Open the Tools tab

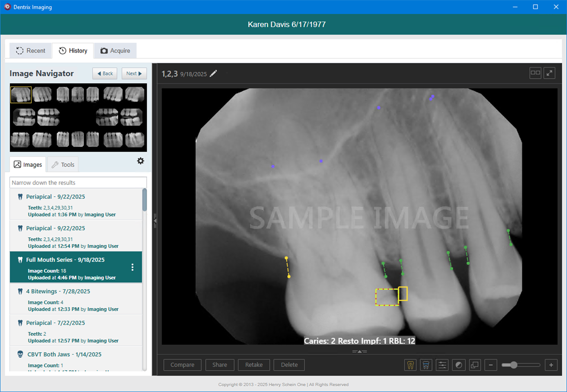coord(62,165)
